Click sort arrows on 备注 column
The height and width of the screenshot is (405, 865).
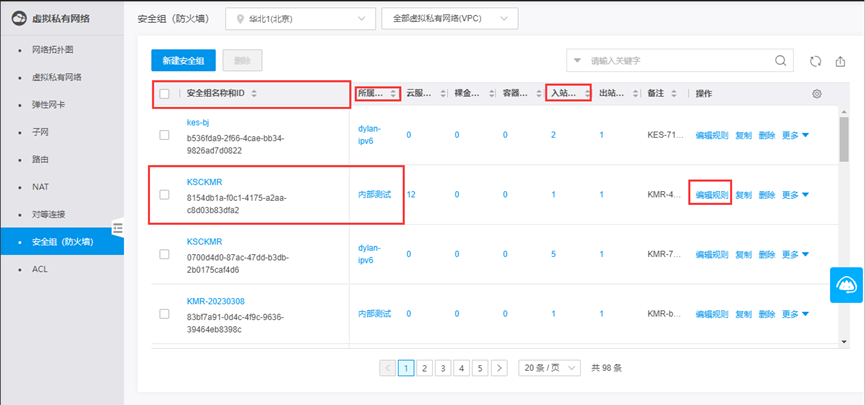[674, 94]
